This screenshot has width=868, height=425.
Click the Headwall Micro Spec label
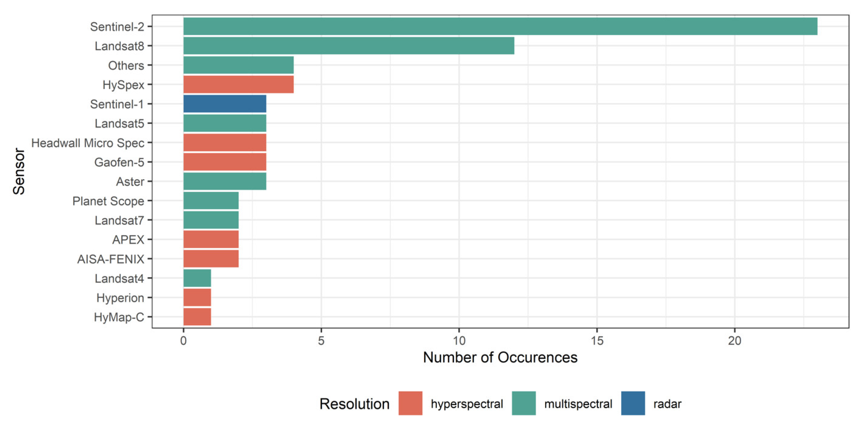(88, 143)
